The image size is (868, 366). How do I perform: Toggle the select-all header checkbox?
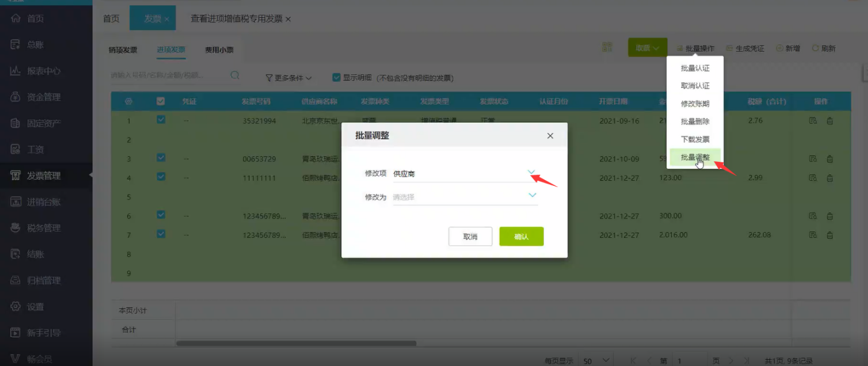(x=161, y=102)
